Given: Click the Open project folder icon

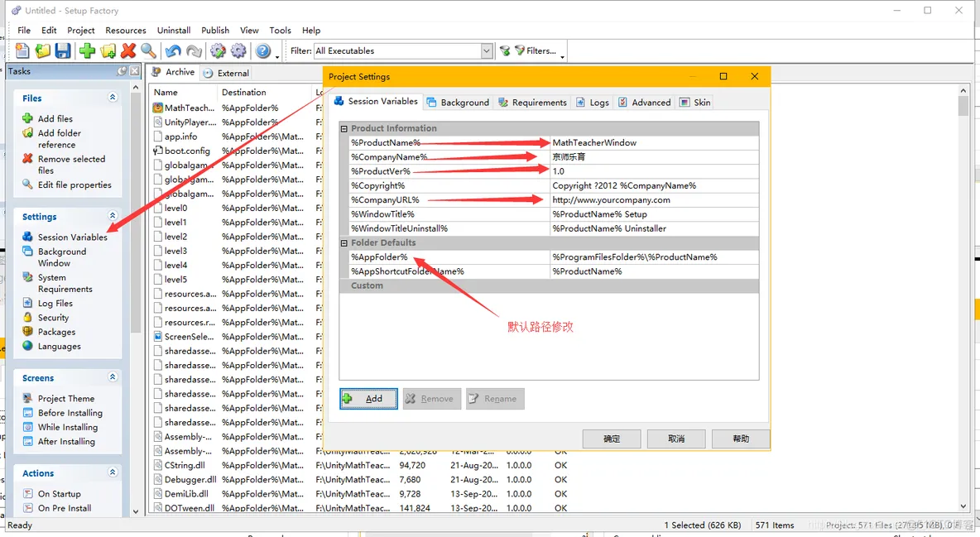Looking at the screenshot, I should pyautogui.click(x=42, y=50).
